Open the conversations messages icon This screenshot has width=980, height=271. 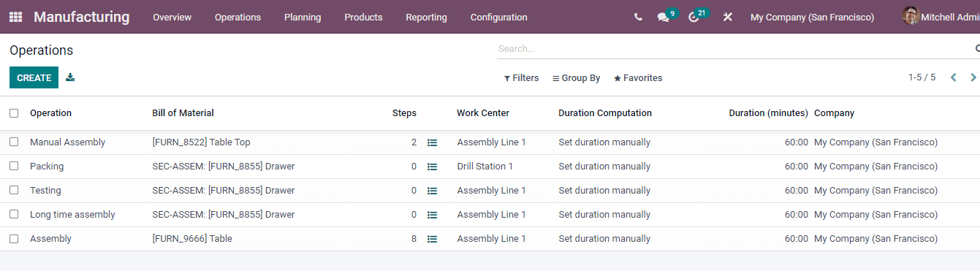coord(664,17)
